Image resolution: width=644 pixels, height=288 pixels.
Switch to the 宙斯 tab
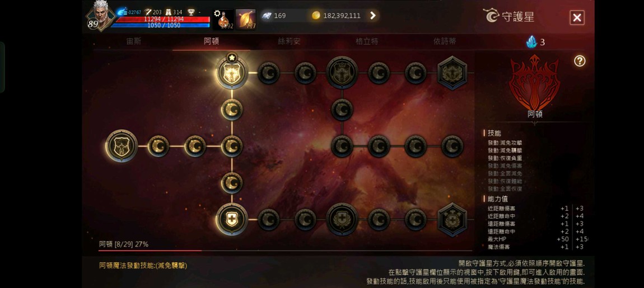pyautogui.click(x=134, y=41)
